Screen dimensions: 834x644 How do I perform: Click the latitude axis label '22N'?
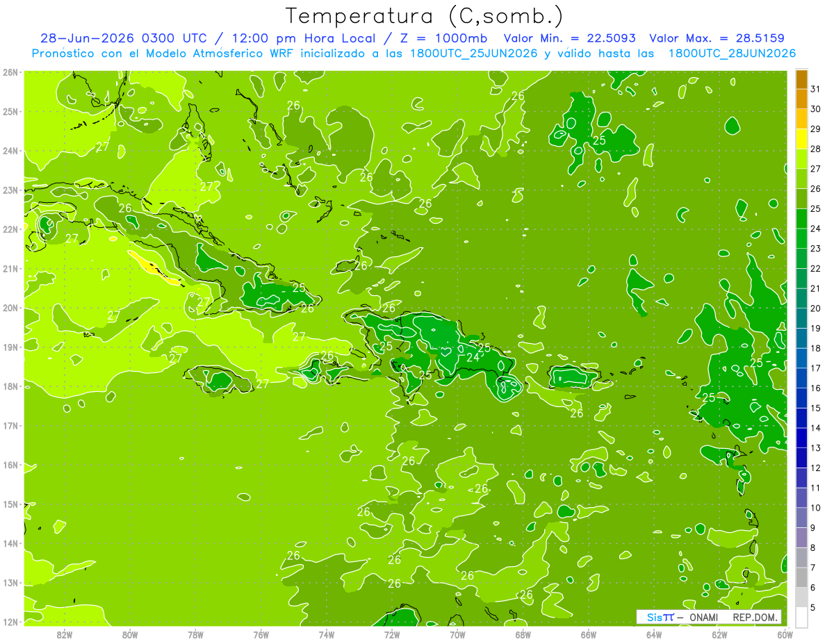tap(10, 229)
